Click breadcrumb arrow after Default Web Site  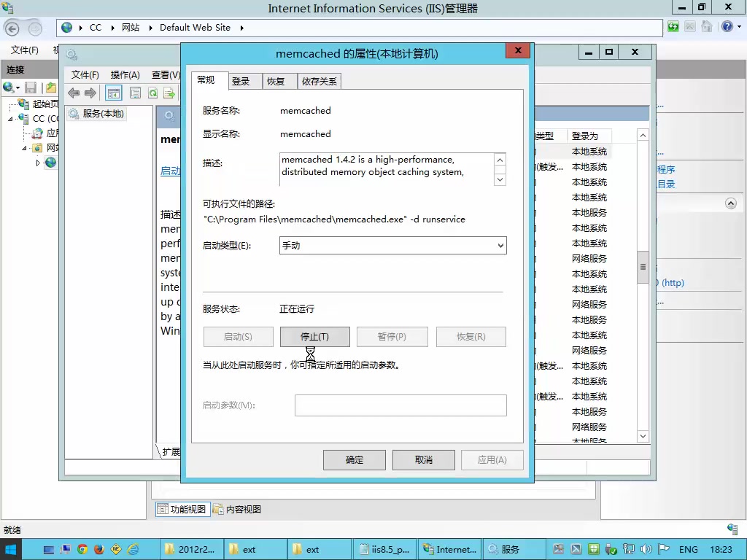click(x=242, y=28)
